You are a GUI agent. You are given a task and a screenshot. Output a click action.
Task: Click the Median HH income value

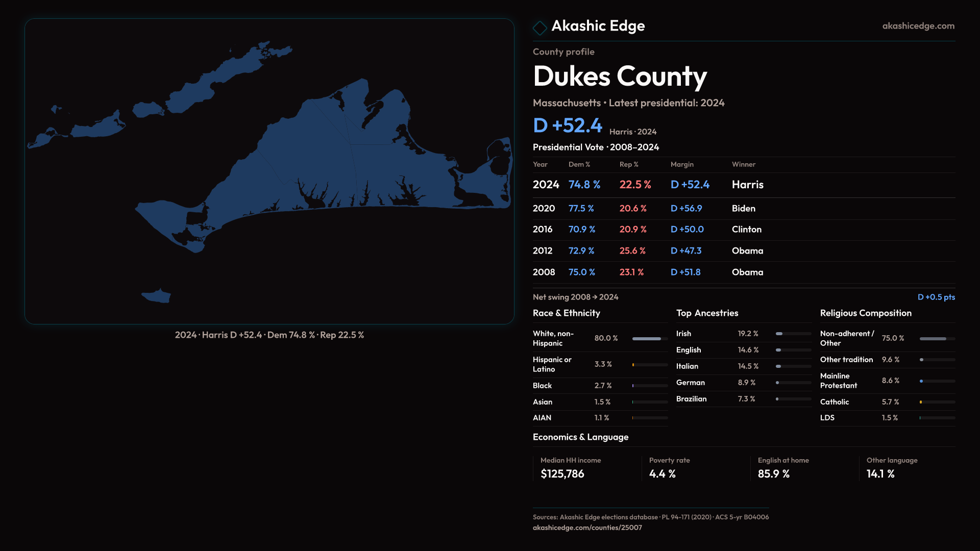tap(562, 474)
